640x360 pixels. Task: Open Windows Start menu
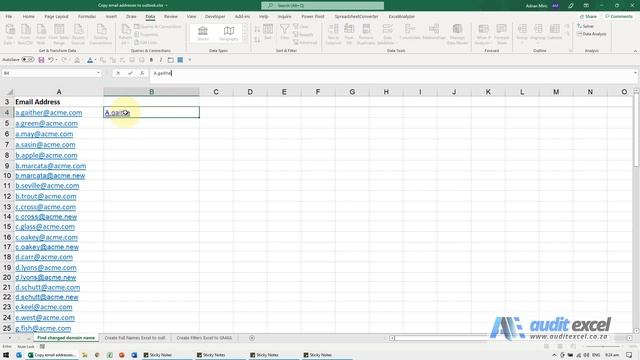pos(6,355)
